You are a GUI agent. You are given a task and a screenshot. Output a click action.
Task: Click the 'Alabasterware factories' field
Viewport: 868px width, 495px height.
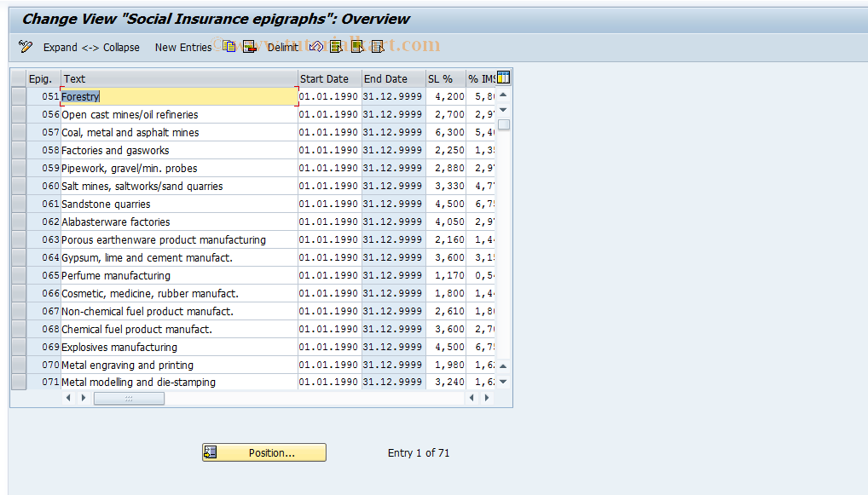pyautogui.click(x=179, y=222)
